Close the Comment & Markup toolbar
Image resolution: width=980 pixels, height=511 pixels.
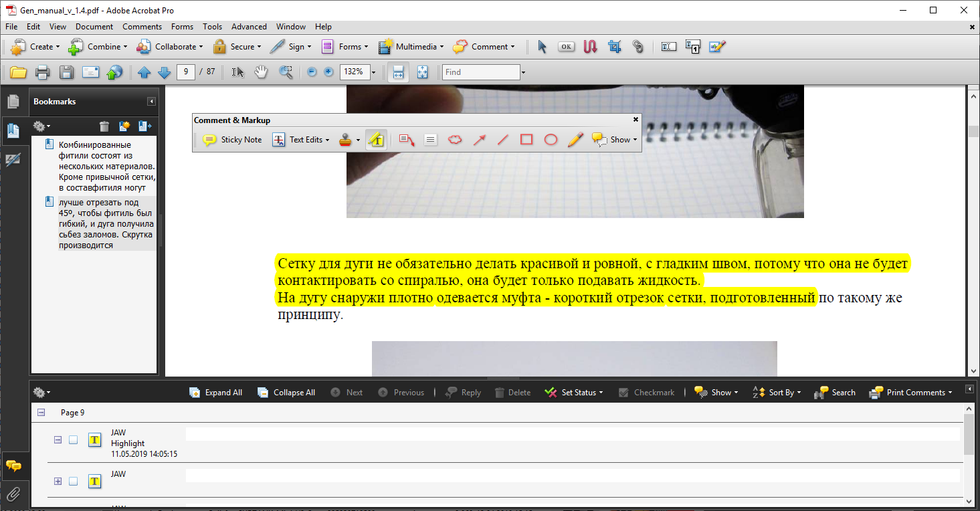635,120
